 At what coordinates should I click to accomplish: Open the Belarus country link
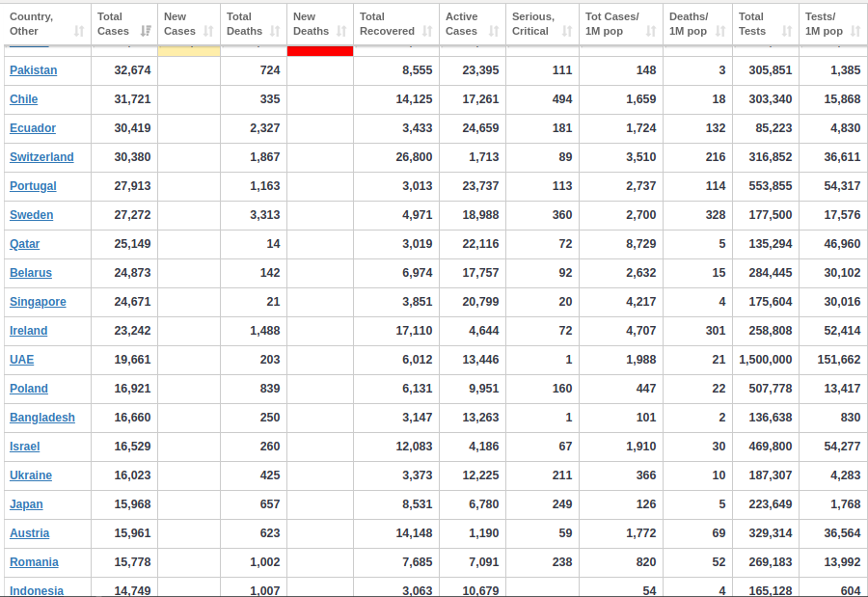31,273
